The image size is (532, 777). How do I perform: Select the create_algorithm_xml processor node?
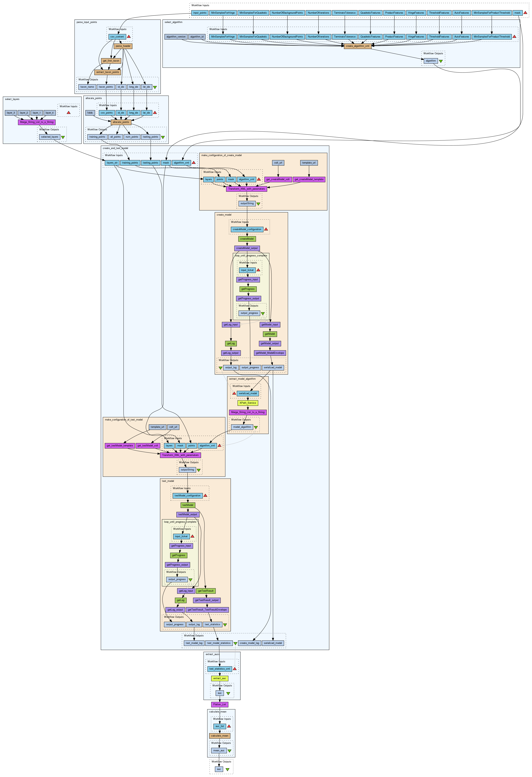click(x=357, y=46)
